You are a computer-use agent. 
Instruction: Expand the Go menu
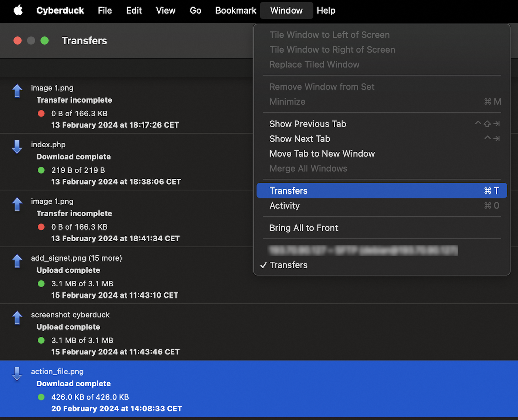pyautogui.click(x=195, y=10)
